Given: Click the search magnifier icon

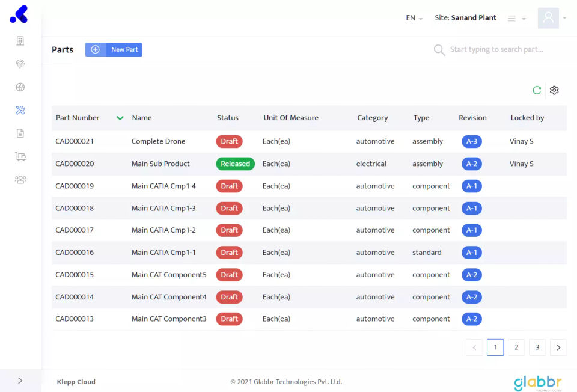Looking at the screenshot, I should click(439, 50).
